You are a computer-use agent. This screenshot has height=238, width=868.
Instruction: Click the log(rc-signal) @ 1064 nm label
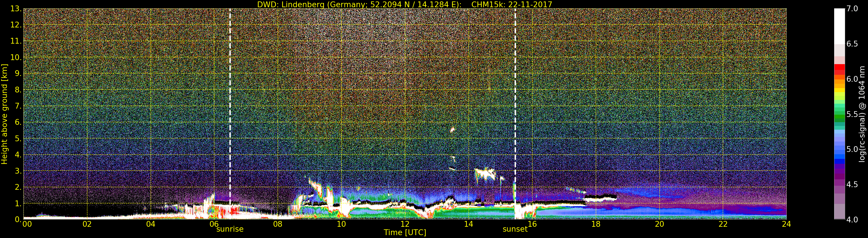(862, 114)
